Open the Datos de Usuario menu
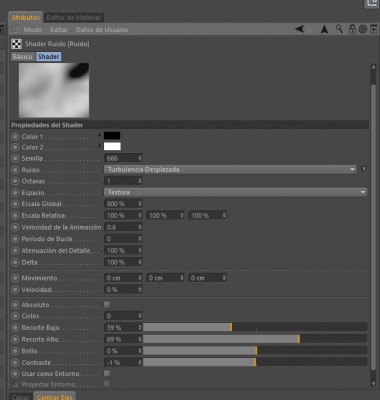 click(x=102, y=30)
